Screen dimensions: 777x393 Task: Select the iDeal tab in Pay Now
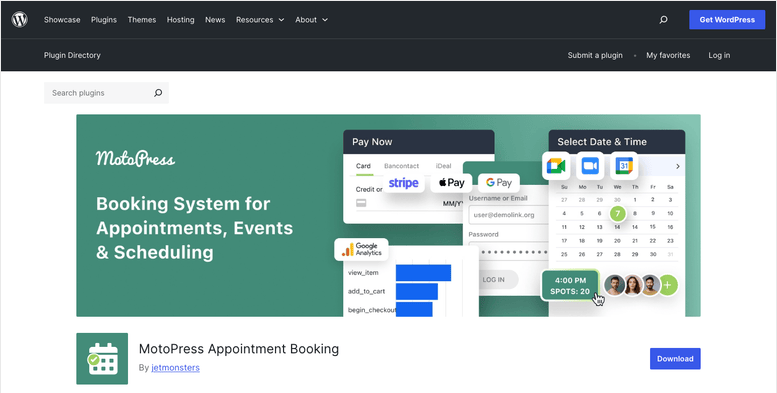click(x=444, y=166)
